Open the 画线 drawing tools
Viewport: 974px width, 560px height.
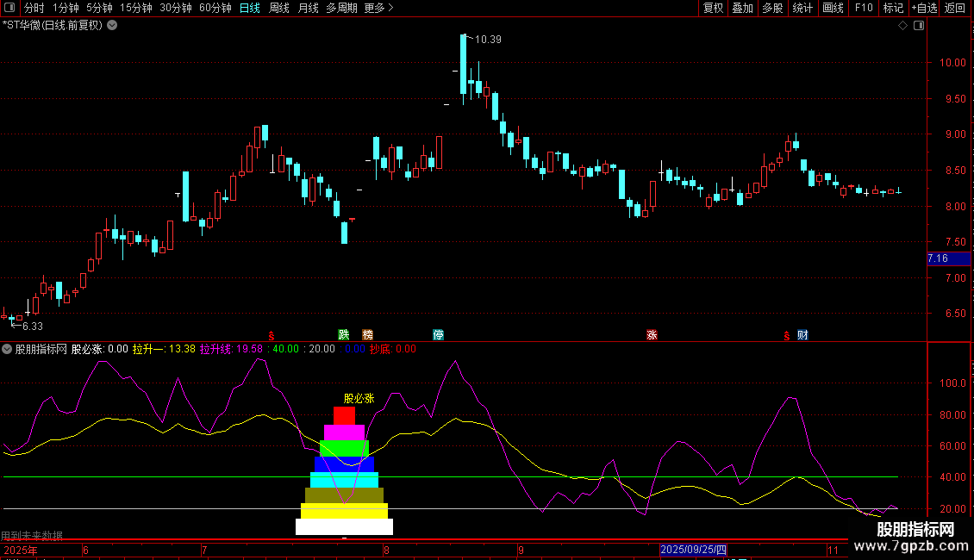coord(833,9)
